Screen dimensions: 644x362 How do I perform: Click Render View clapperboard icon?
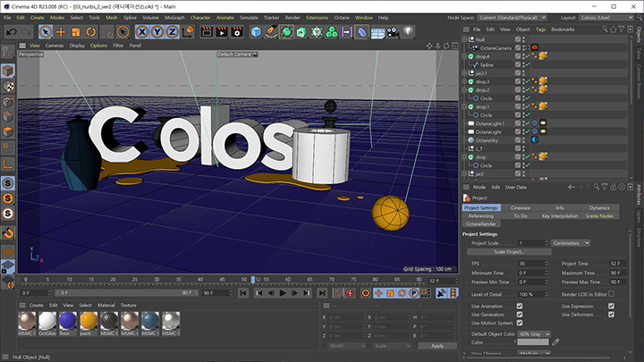click(207, 32)
